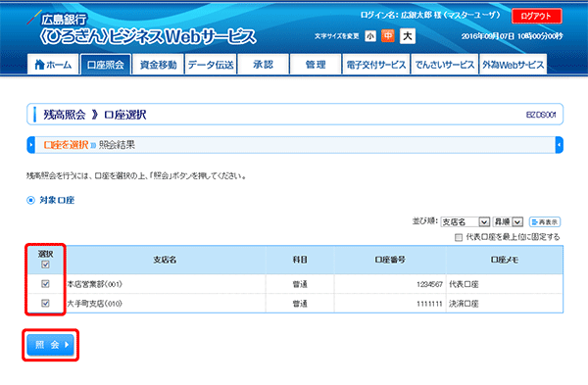Click the 支店名 column header
The width and height of the screenshot is (588, 385).
(165, 260)
